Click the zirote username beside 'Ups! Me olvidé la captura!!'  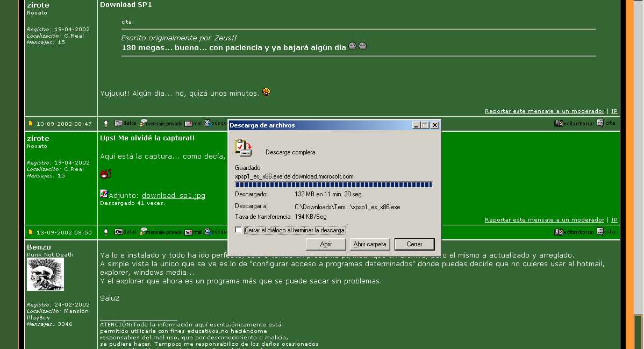(38, 139)
